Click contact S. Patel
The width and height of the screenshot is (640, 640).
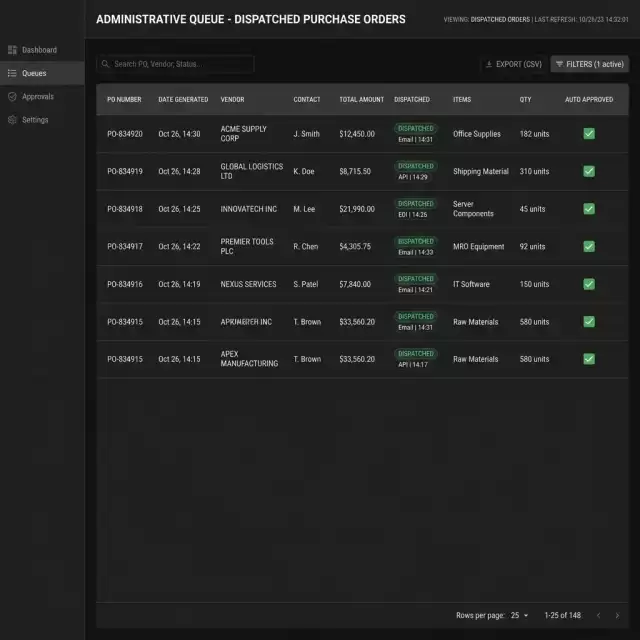point(306,284)
